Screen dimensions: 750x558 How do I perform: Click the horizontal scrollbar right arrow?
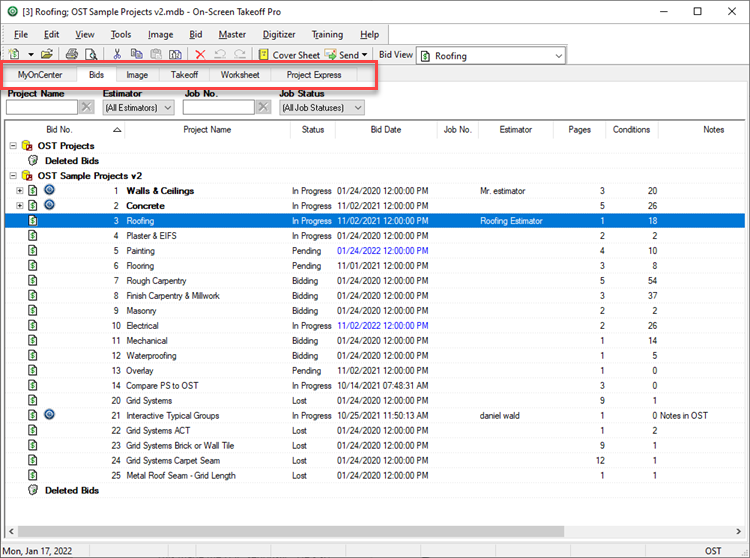739,531
